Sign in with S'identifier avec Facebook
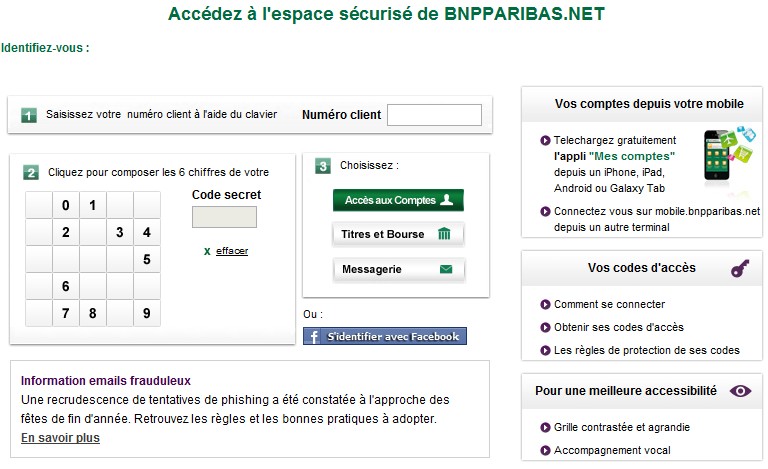768x469 pixels. [x=385, y=337]
